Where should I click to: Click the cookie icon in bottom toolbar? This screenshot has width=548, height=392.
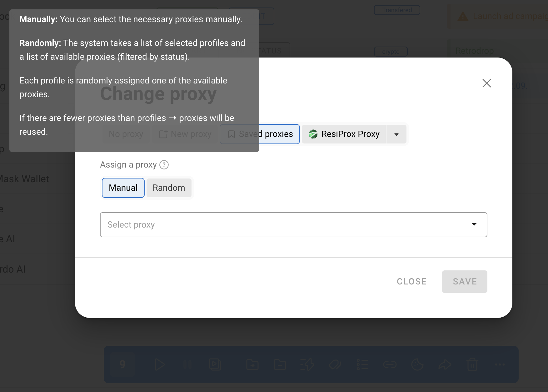[417, 364]
